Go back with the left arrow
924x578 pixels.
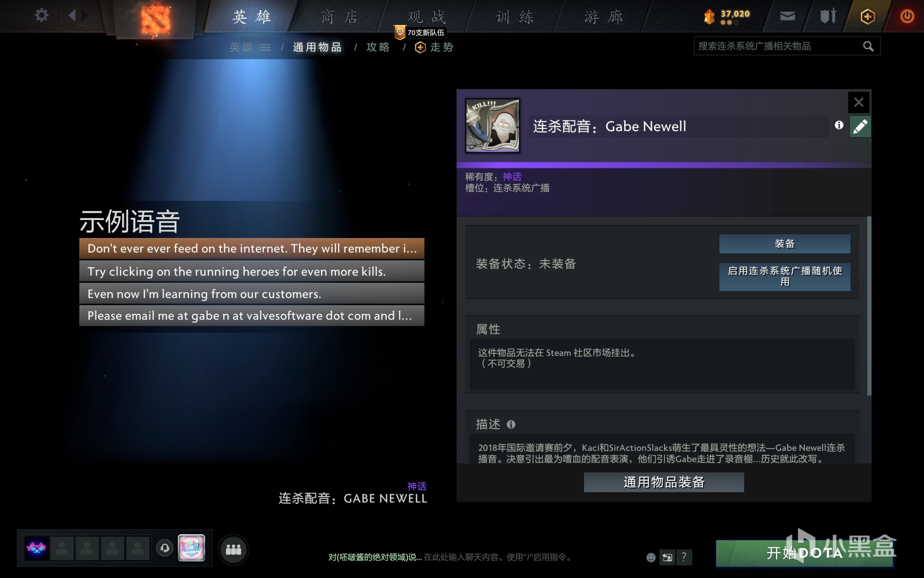tap(72, 16)
